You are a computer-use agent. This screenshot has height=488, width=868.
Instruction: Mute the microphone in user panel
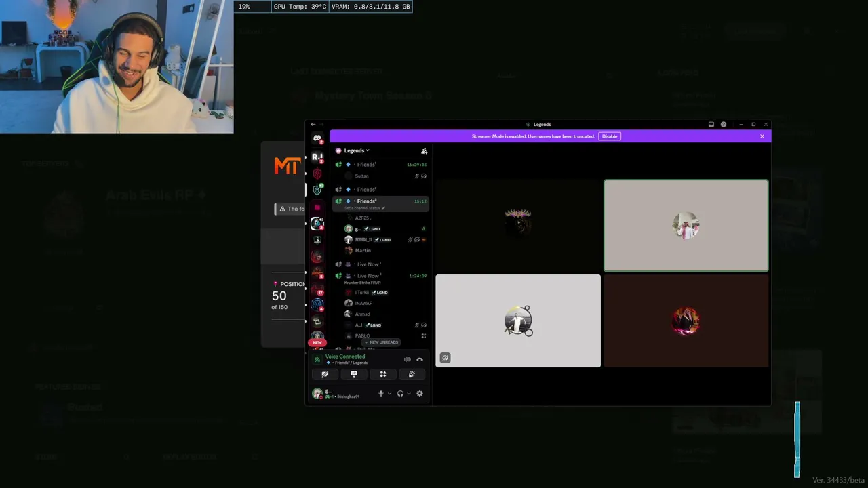[381, 393]
